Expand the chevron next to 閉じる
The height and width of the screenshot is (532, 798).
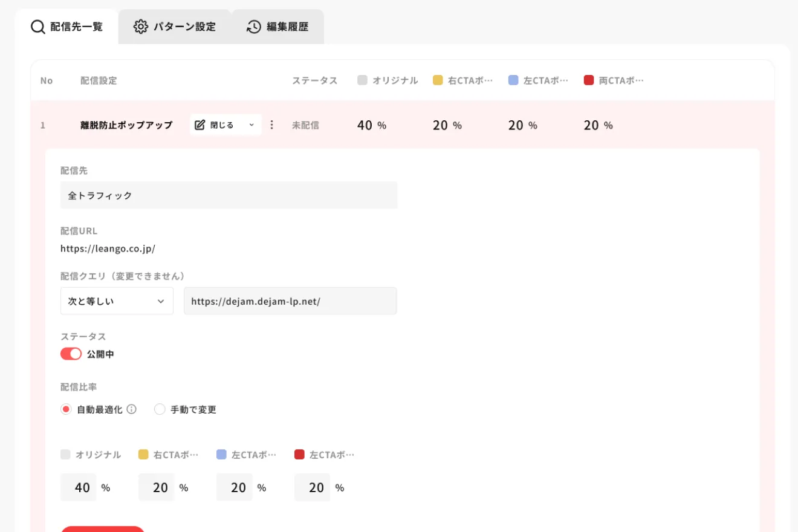tap(251, 125)
